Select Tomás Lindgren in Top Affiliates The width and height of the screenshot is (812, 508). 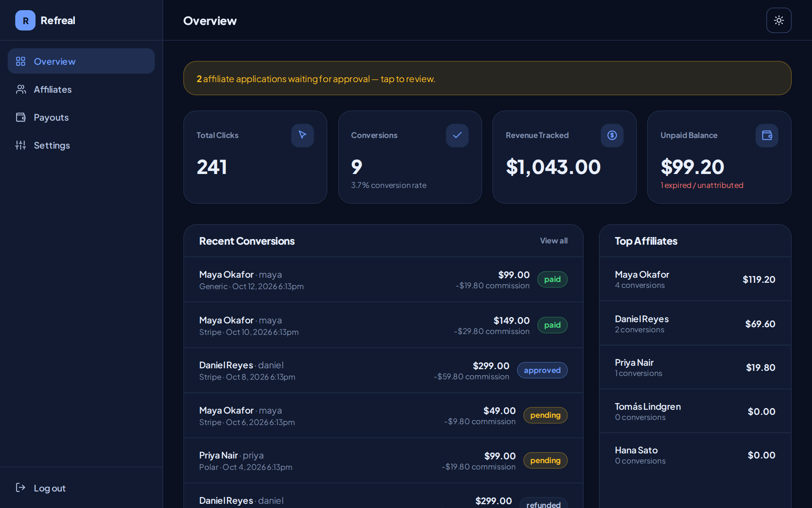coord(695,411)
